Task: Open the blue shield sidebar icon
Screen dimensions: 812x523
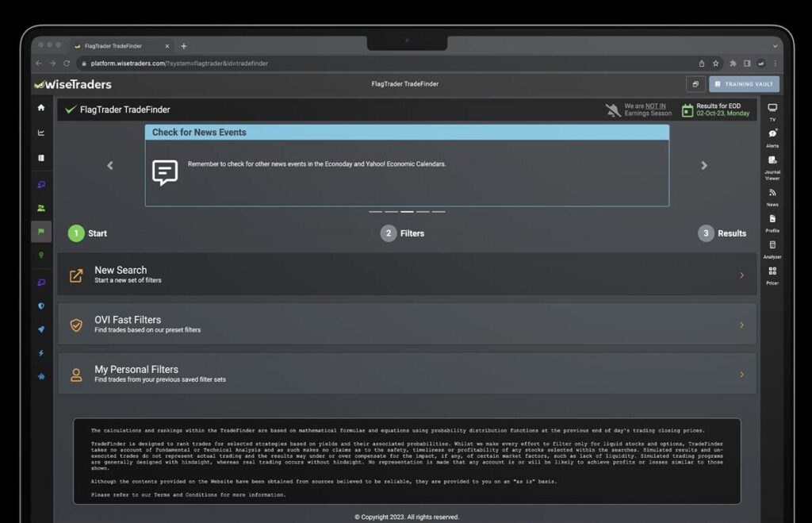Action: pos(41,306)
